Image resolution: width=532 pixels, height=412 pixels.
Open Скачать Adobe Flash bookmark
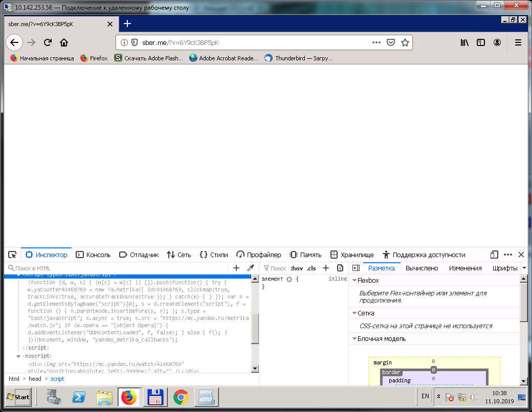pyautogui.click(x=149, y=58)
